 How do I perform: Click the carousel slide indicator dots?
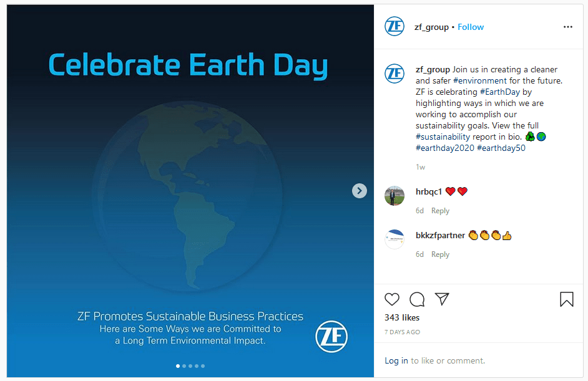(x=190, y=366)
